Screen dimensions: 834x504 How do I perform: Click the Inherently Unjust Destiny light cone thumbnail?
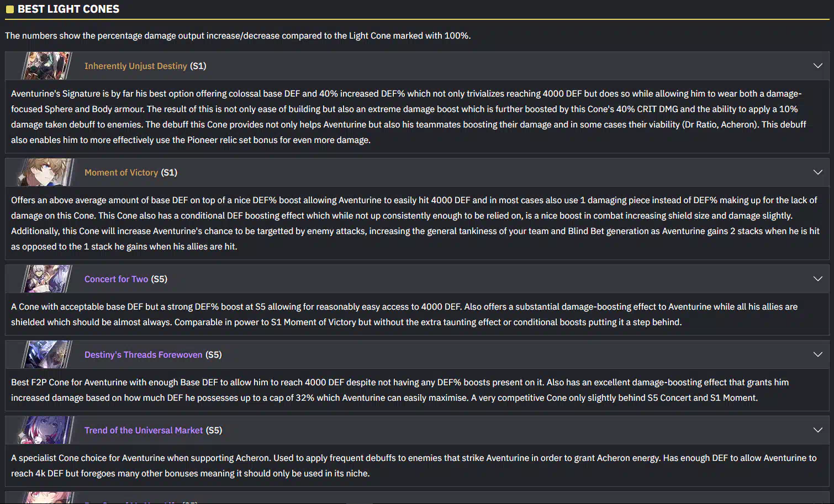click(x=46, y=66)
